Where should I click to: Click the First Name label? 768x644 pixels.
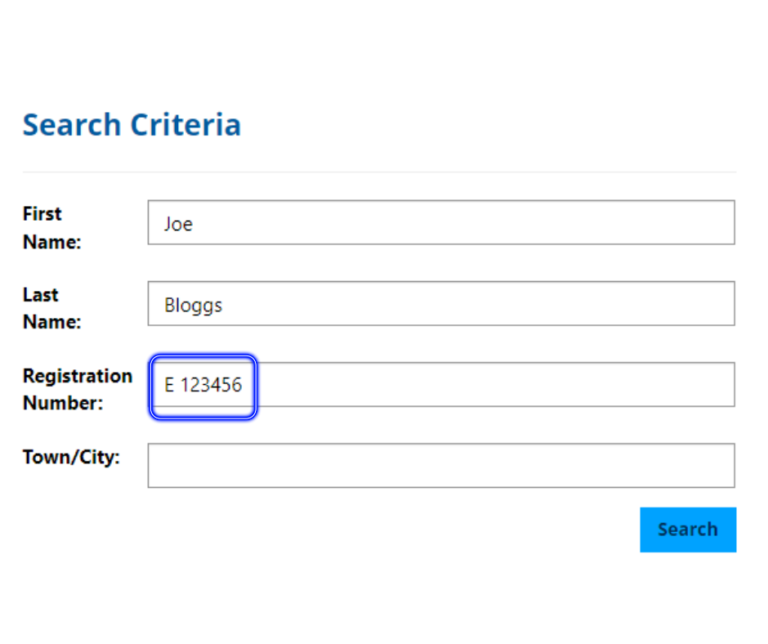click(52, 228)
